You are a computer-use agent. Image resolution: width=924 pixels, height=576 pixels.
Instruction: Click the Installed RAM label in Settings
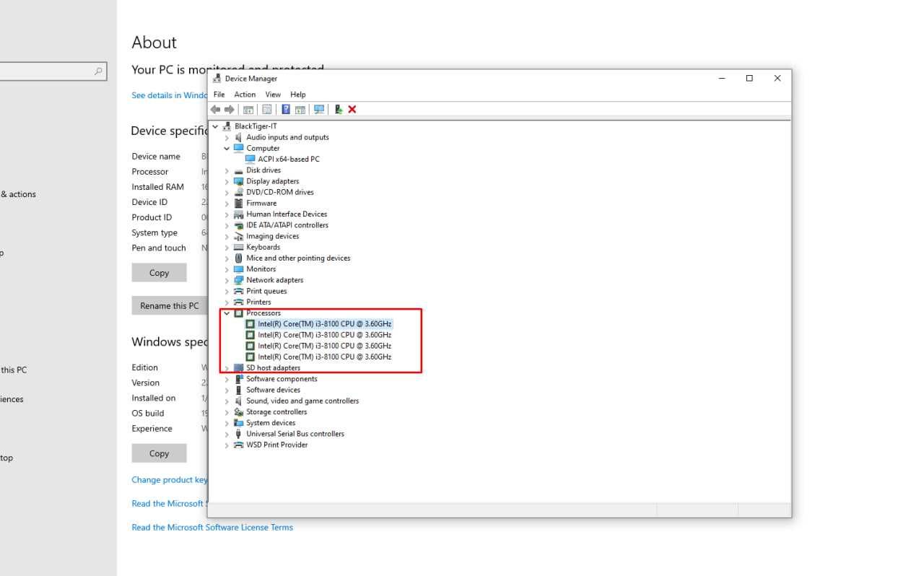(x=157, y=187)
